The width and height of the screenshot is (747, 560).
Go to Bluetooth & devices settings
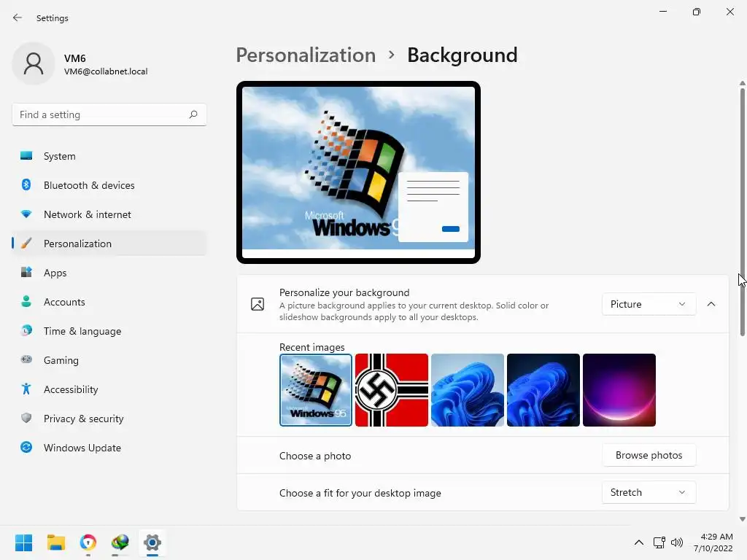109,184
